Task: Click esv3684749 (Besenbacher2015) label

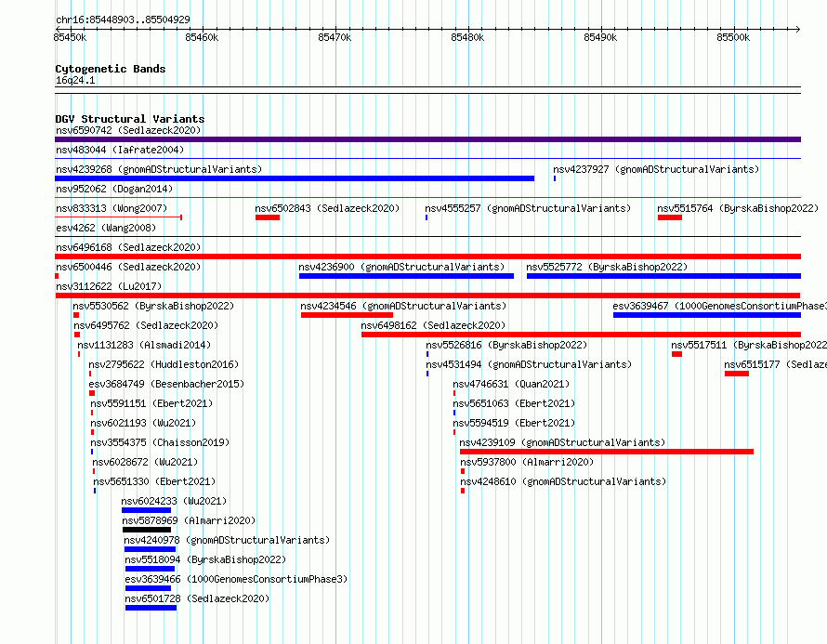Action: pyautogui.click(x=166, y=384)
